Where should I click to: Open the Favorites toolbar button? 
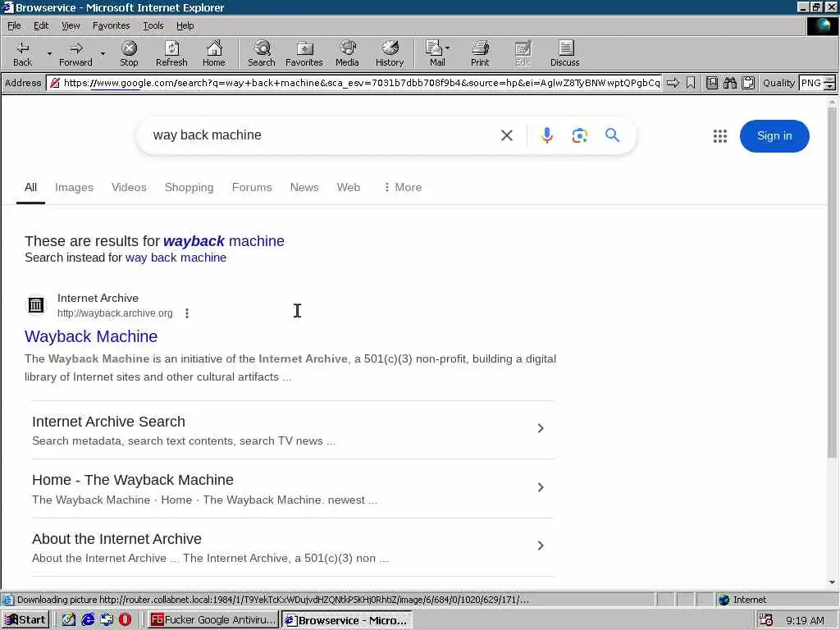[x=304, y=53]
